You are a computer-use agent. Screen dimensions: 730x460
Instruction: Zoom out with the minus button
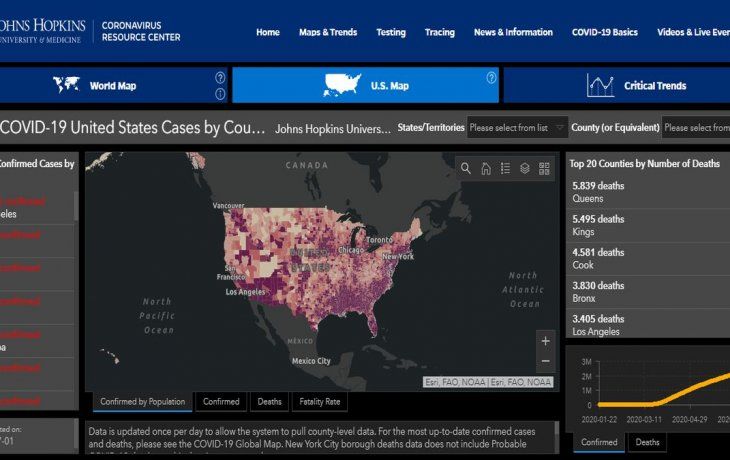[x=546, y=361]
